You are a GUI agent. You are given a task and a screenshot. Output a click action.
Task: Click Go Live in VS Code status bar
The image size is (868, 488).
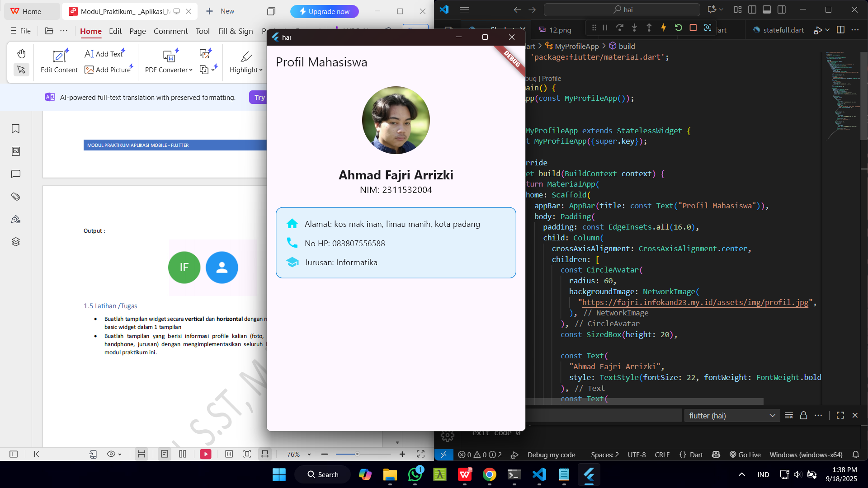[x=745, y=455]
